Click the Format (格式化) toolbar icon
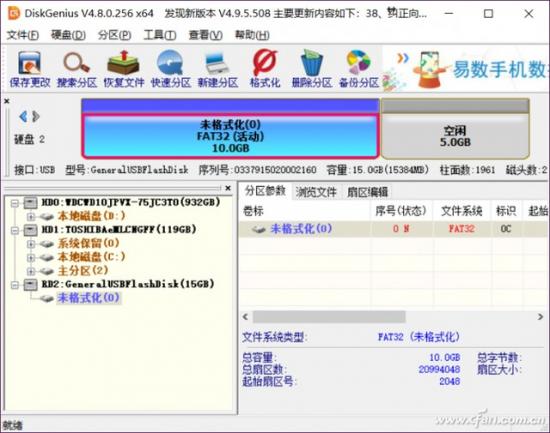The width and height of the screenshot is (550, 433). coord(265,69)
